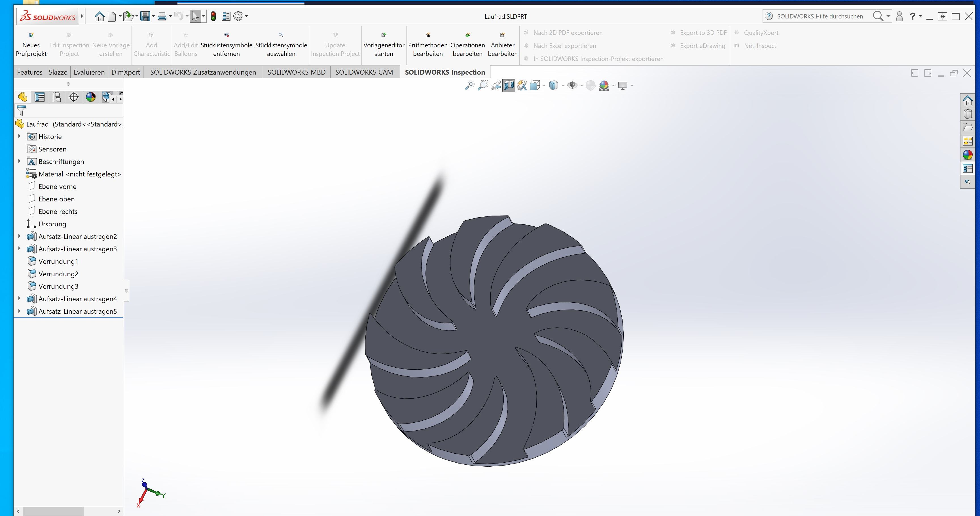Click Zoom to Area magnifier icon
Image resolution: width=980 pixels, height=516 pixels.
tap(483, 86)
